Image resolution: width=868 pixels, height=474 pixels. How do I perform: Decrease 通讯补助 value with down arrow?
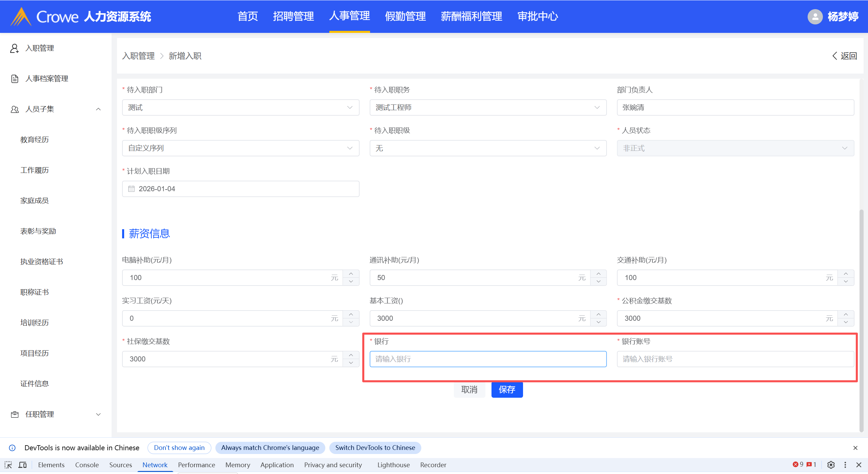[598, 281]
